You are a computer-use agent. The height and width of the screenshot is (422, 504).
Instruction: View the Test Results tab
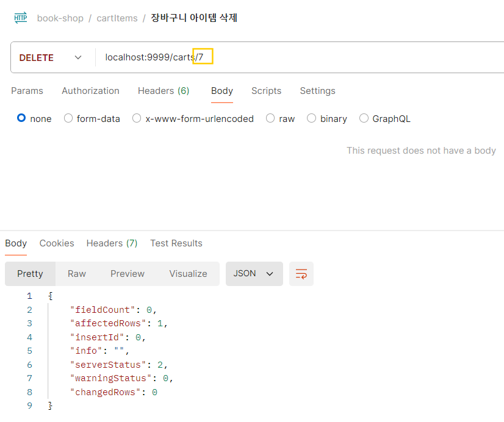[176, 243]
